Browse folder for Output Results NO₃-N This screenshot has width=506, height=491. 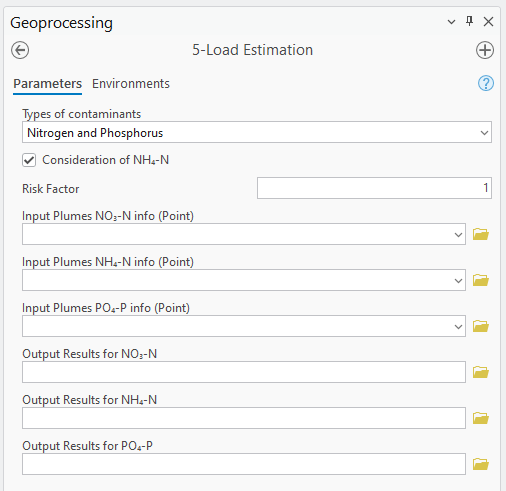481,372
